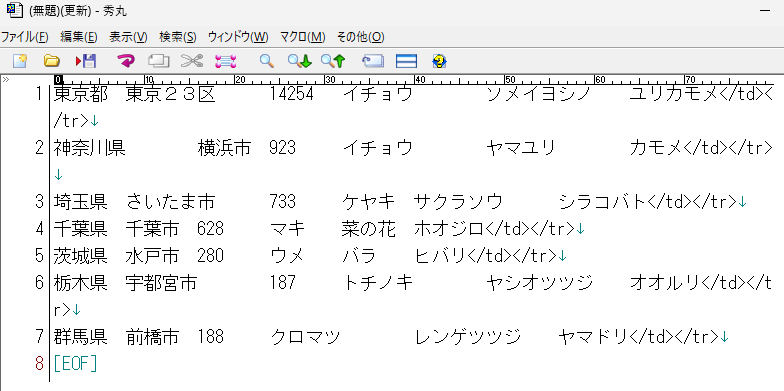The height and width of the screenshot is (391, 784).
Task: Open Search with the magnifier icon
Action: point(266,62)
